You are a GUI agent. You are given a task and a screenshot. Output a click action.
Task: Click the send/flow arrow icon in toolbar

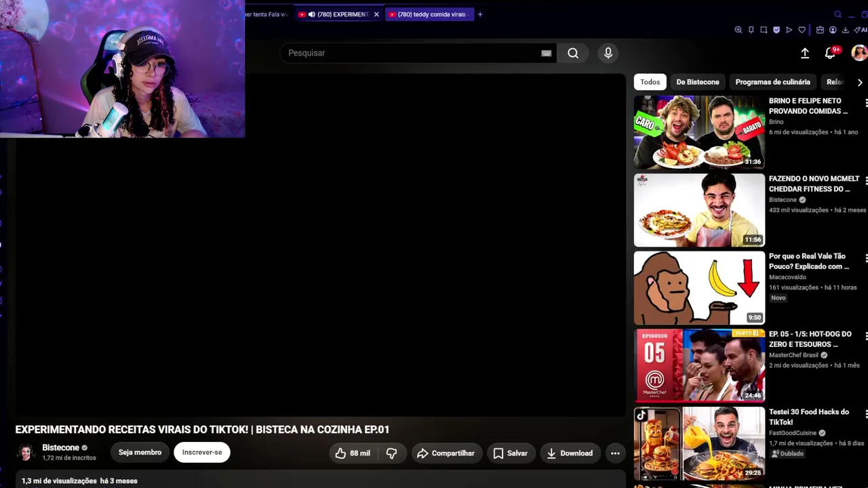789,30
